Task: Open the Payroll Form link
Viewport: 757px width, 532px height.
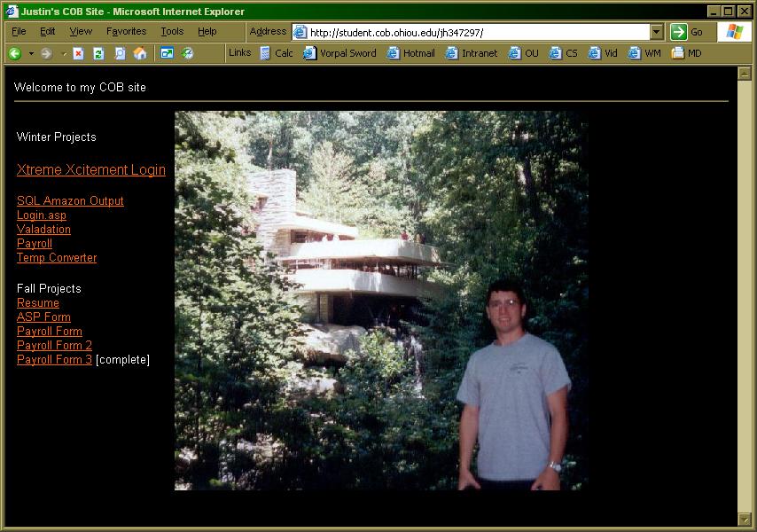Action: 50,332
